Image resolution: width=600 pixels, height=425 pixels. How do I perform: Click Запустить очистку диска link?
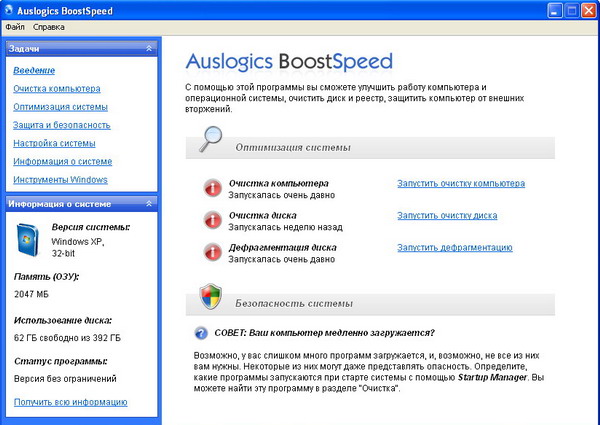[x=447, y=216]
